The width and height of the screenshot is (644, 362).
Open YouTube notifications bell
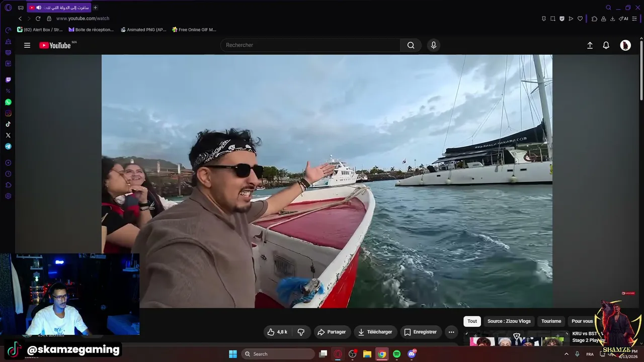tap(606, 45)
